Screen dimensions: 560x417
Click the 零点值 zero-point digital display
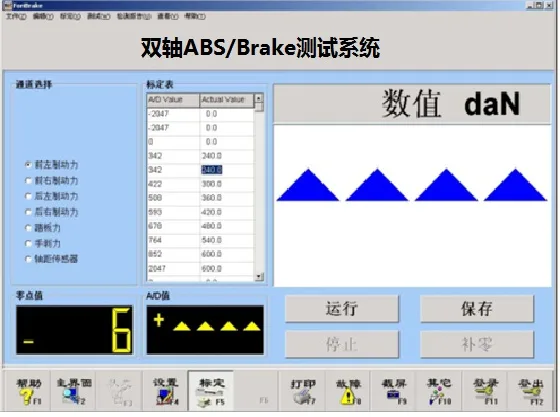pos(74,330)
